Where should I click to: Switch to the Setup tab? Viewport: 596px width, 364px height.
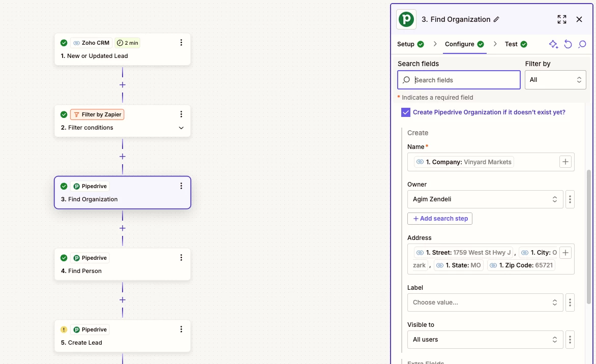410,44
